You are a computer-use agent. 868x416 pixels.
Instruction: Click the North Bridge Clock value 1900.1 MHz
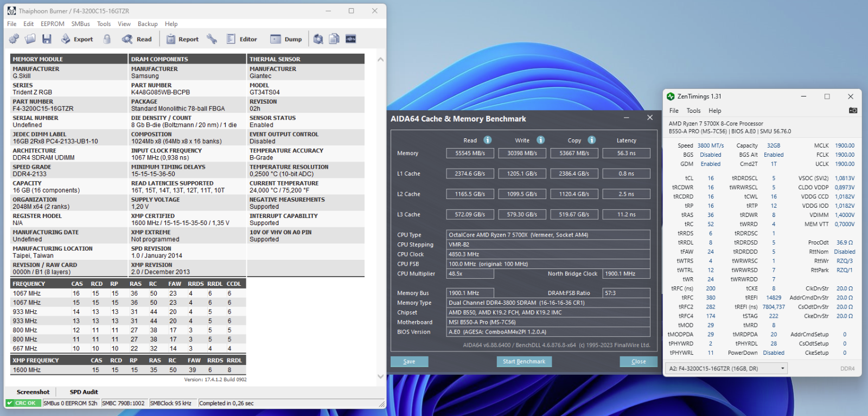click(x=626, y=274)
